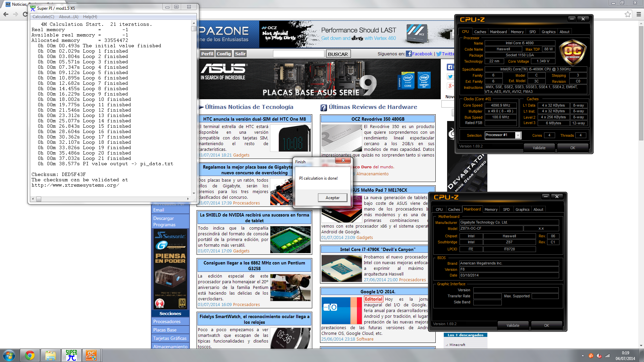This screenshot has width=644, height=362.
Task: Show hidden system tray icons arrow
Action: (583, 356)
